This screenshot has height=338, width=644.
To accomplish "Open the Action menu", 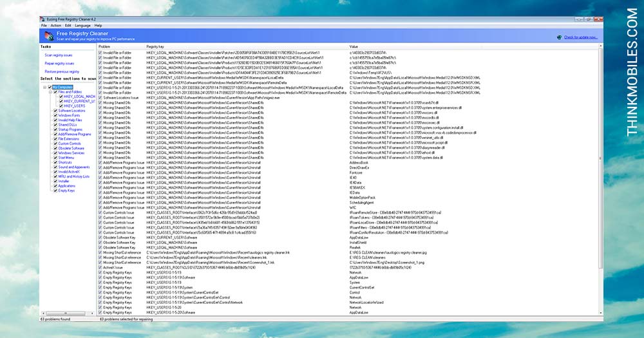I will pos(56,26).
